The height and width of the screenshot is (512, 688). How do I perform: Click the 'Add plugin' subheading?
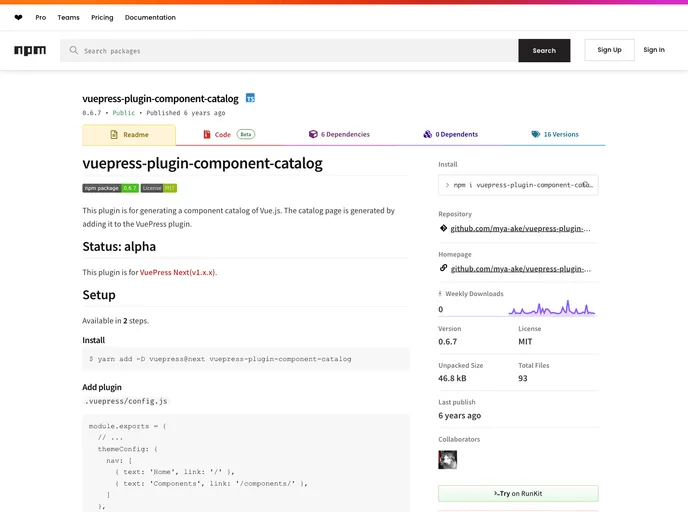pos(102,387)
